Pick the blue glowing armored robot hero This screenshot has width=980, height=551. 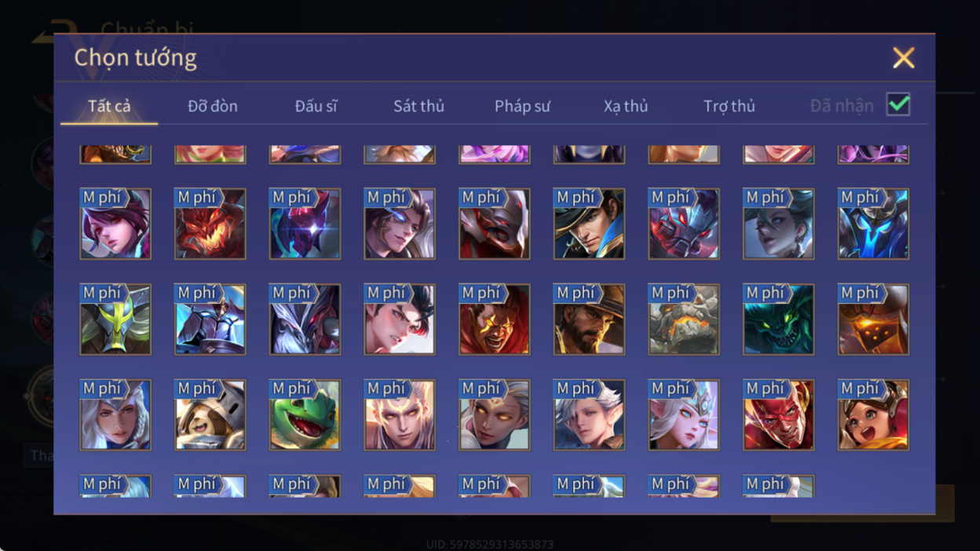click(x=873, y=224)
